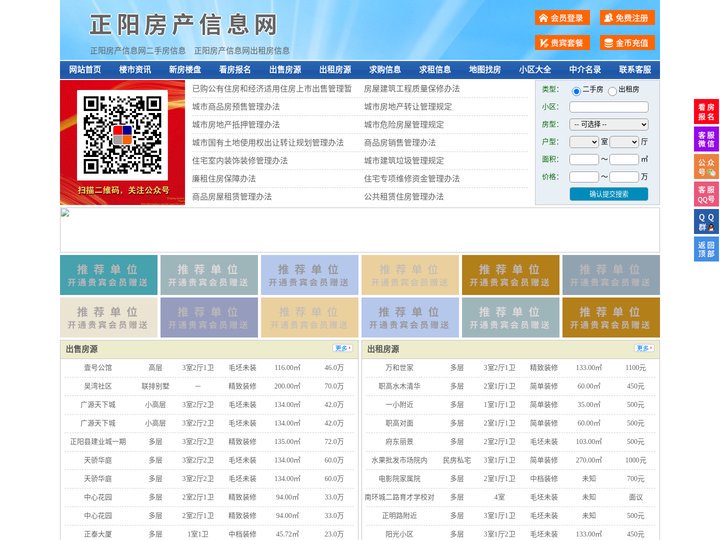Open 水果批发市场院内 rental listing
The height and width of the screenshot is (540, 720).
[399, 460]
